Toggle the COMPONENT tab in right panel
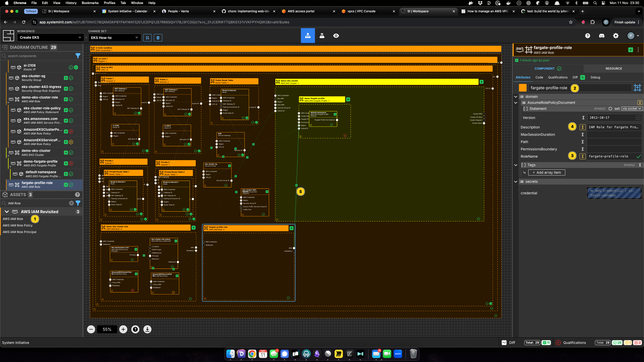This screenshot has width=644, height=362. [545, 69]
